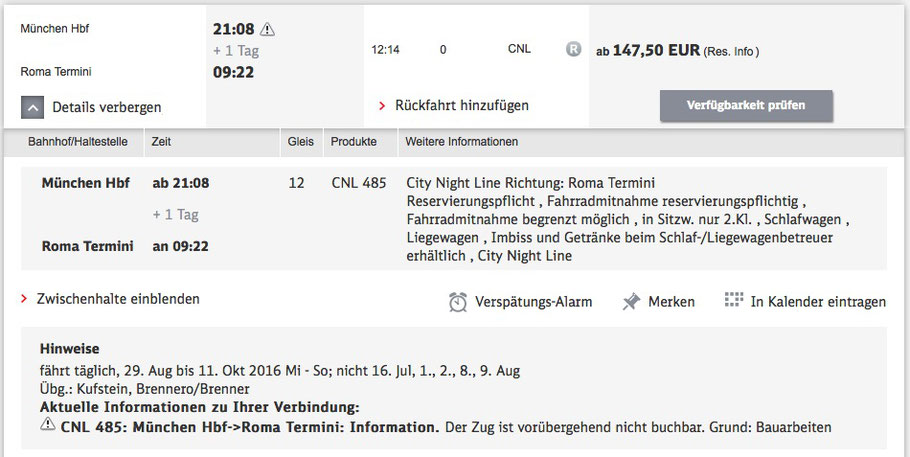Viewport: 910px width, 457px height.
Task: Expand Zwischenhalte einblenden
Action: 118,298
